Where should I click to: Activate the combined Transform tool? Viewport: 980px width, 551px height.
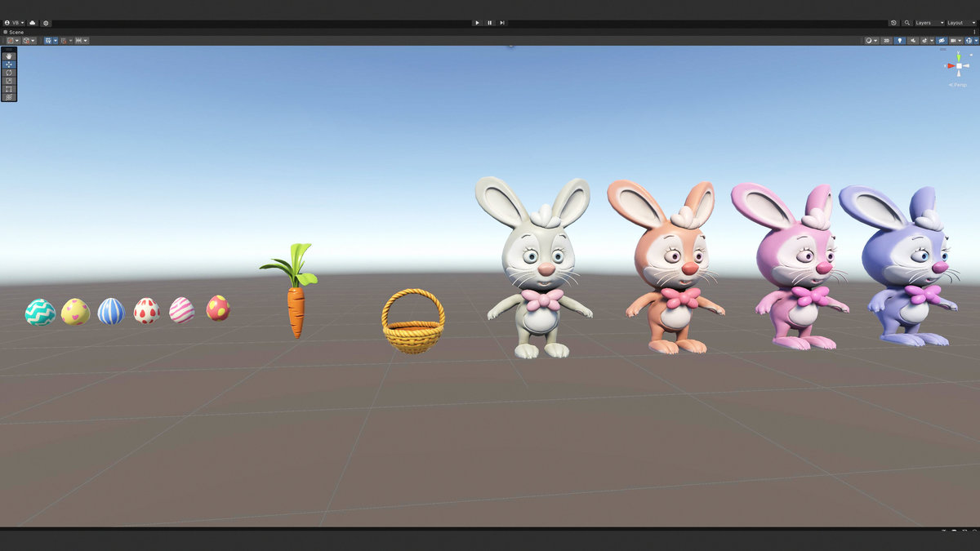(8, 97)
